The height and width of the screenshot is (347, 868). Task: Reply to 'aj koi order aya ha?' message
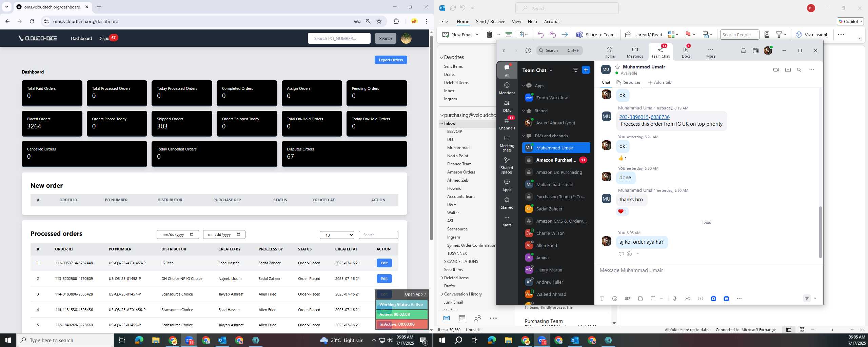621,254
